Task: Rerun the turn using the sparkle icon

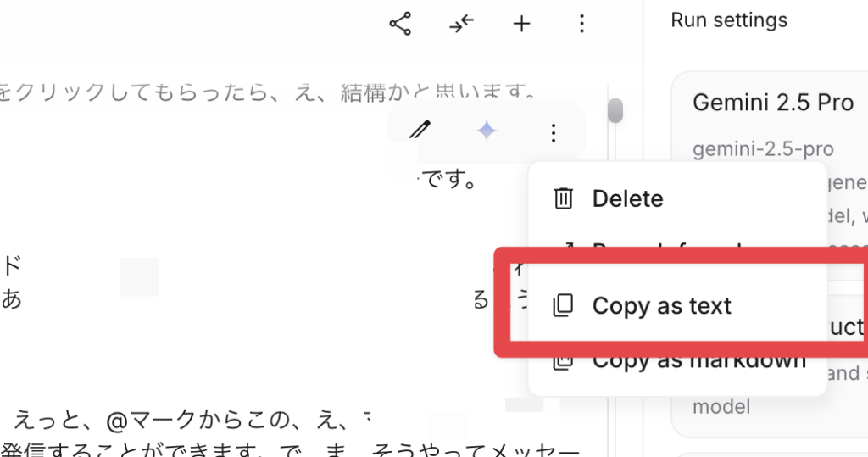Action: click(486, 131)
